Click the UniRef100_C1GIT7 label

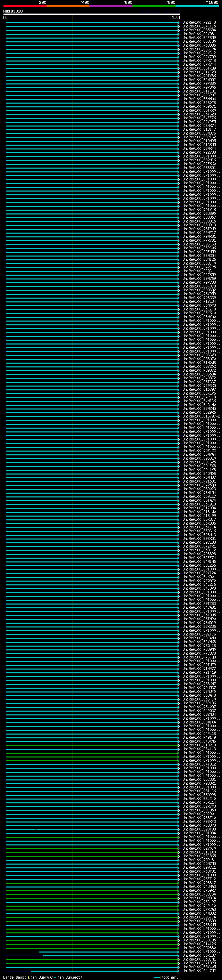coord(199,129)
